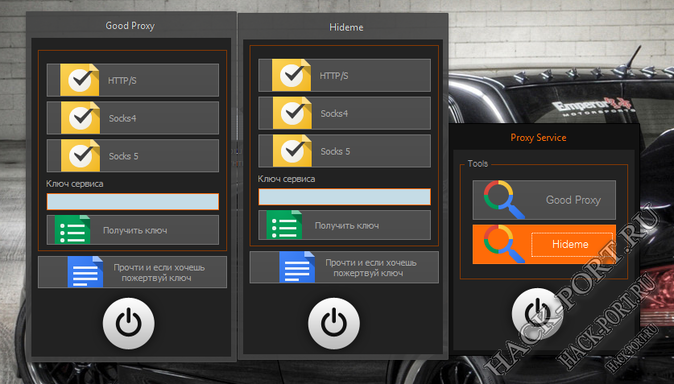Click the green list icon in Hideme window
674x384 pixels.
284,224
